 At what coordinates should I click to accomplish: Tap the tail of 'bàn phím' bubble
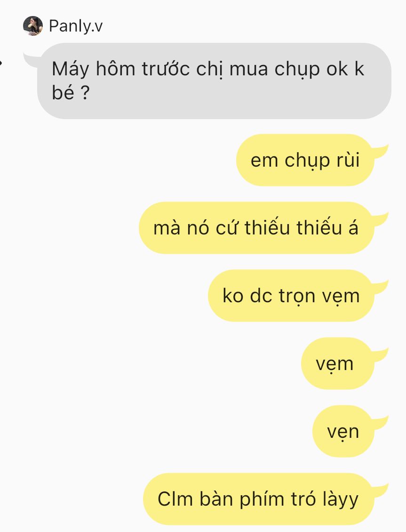[380, 491]
